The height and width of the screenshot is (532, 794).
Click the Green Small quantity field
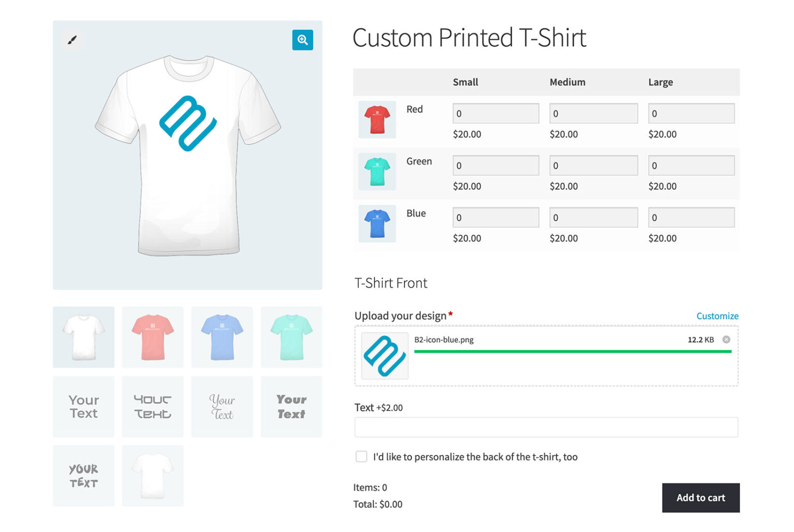click(496, 165)
